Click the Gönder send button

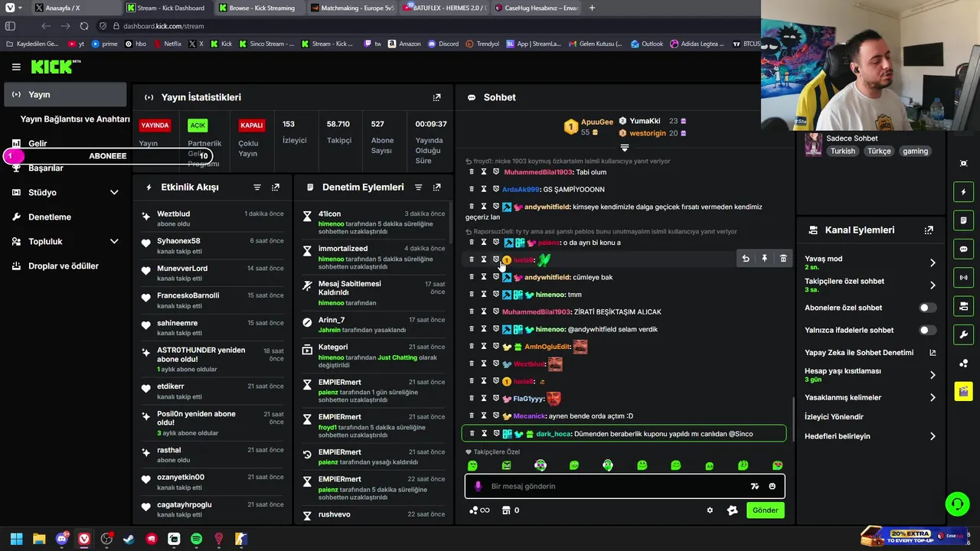(x=765, y=510)
